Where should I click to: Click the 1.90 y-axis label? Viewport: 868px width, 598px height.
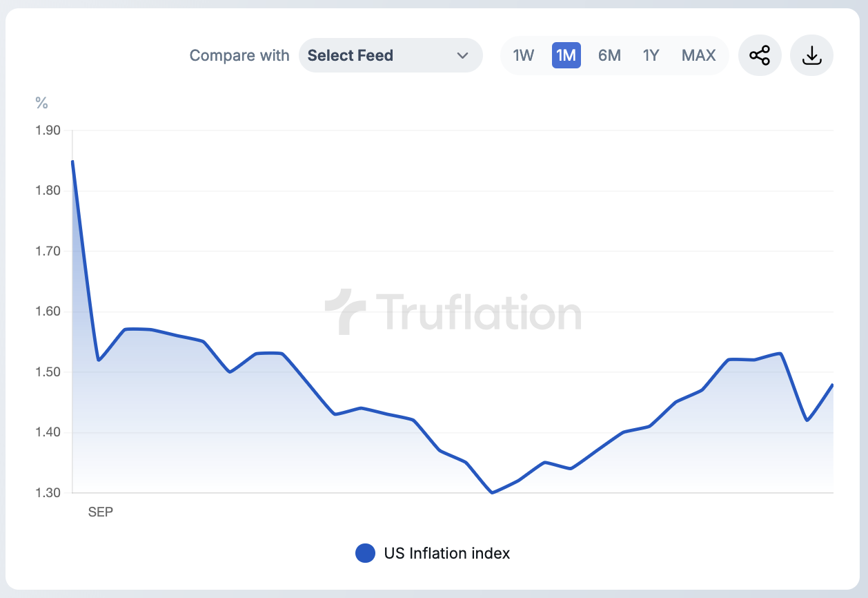(48, 131)
